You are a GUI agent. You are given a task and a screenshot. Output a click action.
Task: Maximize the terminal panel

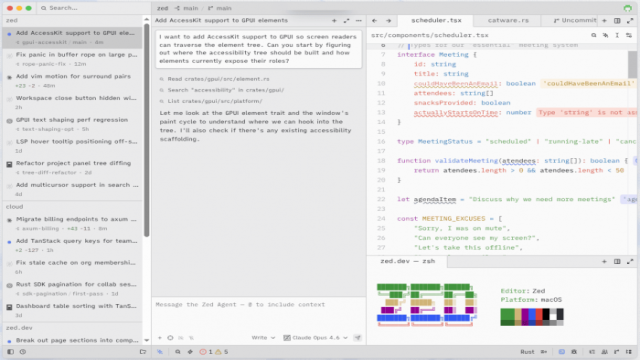tap(630, 261)
